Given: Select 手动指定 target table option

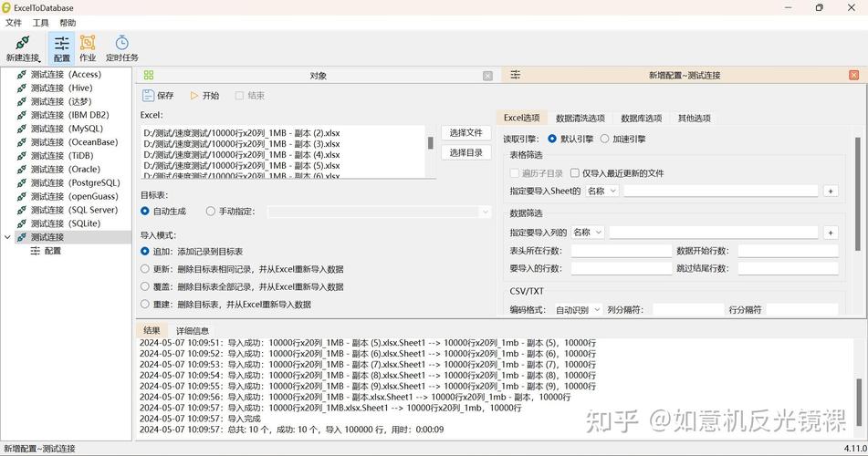Looking at the screenshot, I should [210, 211].
